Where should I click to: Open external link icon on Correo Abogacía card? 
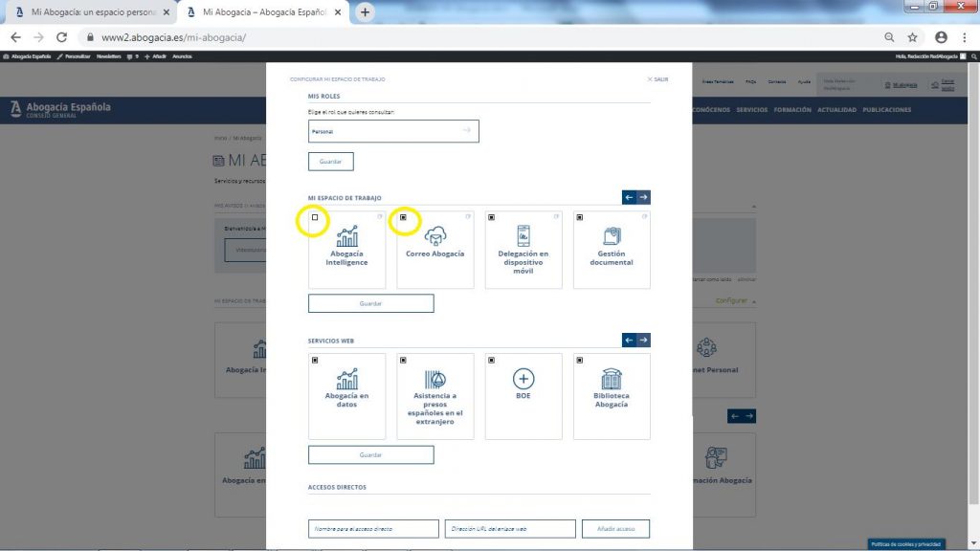point(467,217)
